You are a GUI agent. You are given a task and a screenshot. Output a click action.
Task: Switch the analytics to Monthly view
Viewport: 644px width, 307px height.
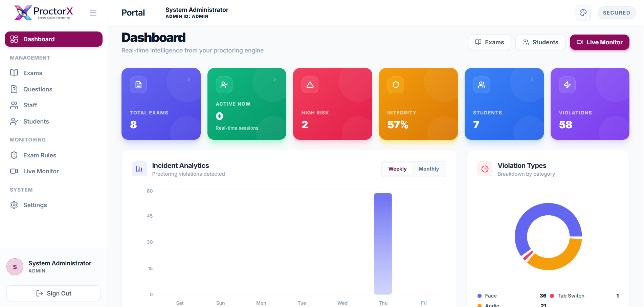(428, 169)
